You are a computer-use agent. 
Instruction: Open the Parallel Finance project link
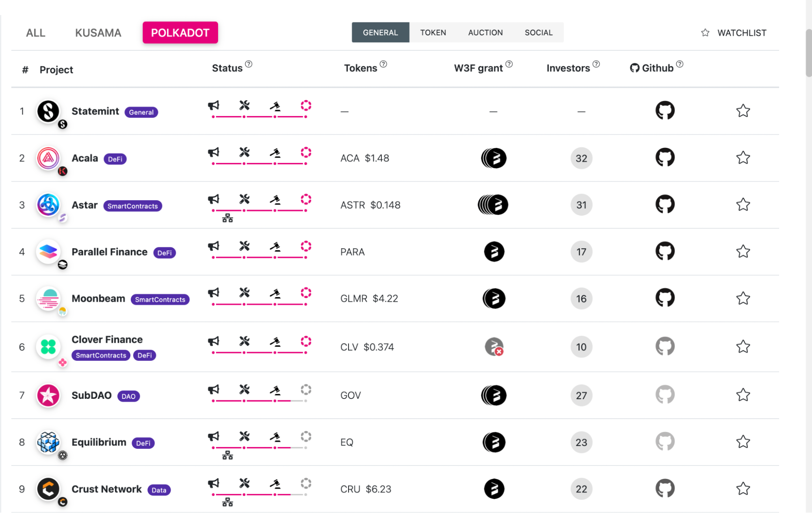coord(109,252)
